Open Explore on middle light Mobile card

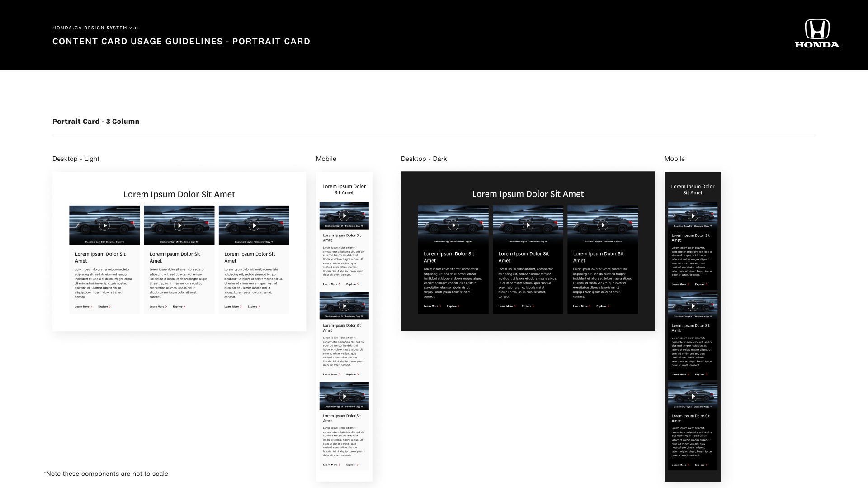[352, 375]
